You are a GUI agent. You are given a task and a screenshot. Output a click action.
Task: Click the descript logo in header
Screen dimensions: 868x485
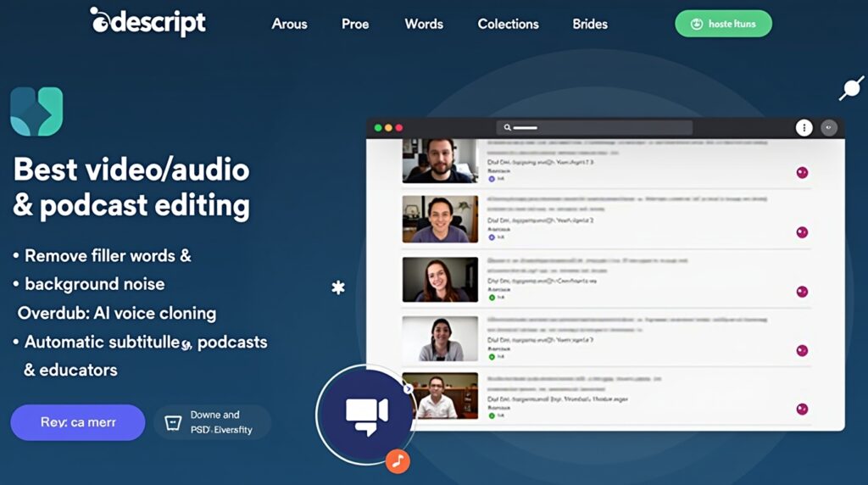tap(147, 22)
